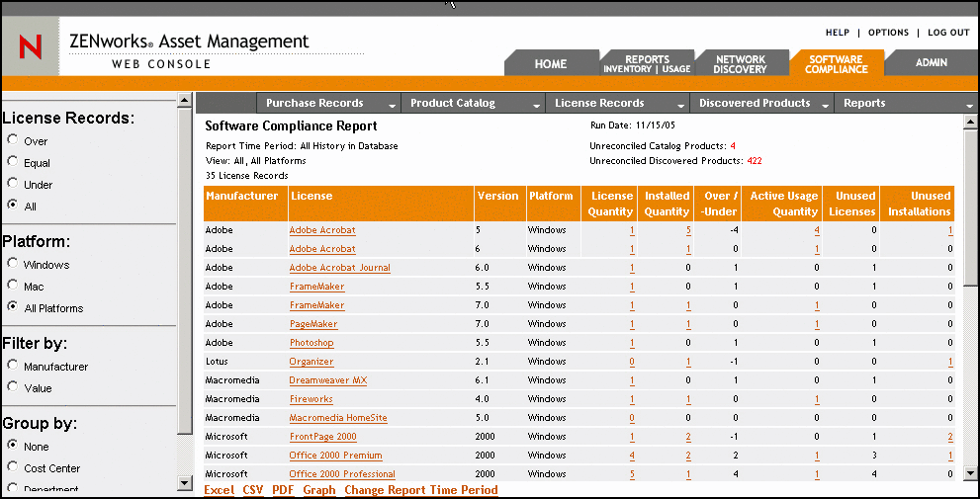Image resolution: width=980 pixels, height=499 pixels.
Task: Open the Office 2000 Premium license link
Action: 335,455
